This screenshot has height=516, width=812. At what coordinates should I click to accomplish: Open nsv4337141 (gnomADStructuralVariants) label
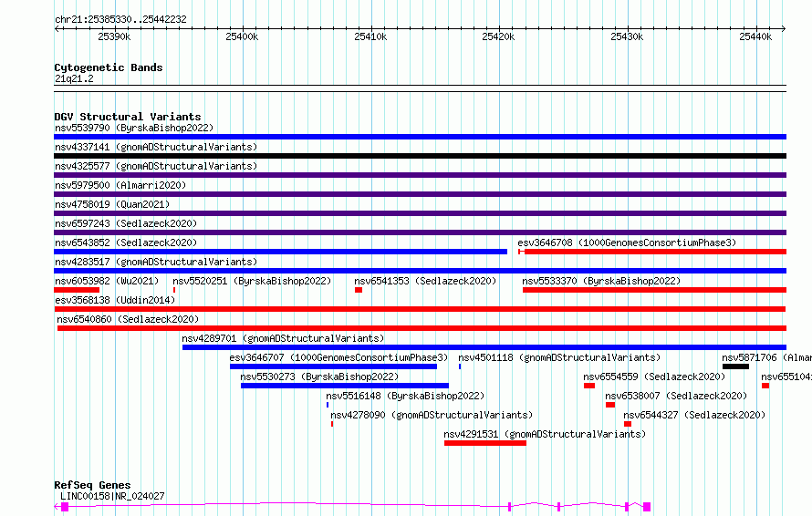click(x=156, y=147)
